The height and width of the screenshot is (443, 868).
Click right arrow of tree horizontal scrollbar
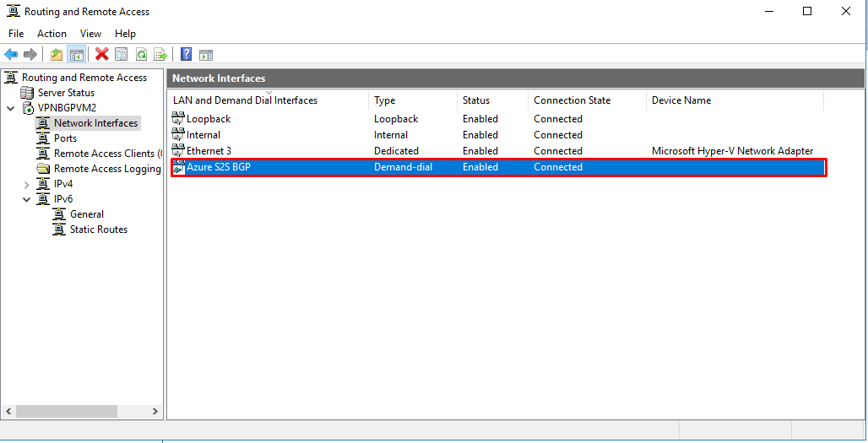coord(155,412)
